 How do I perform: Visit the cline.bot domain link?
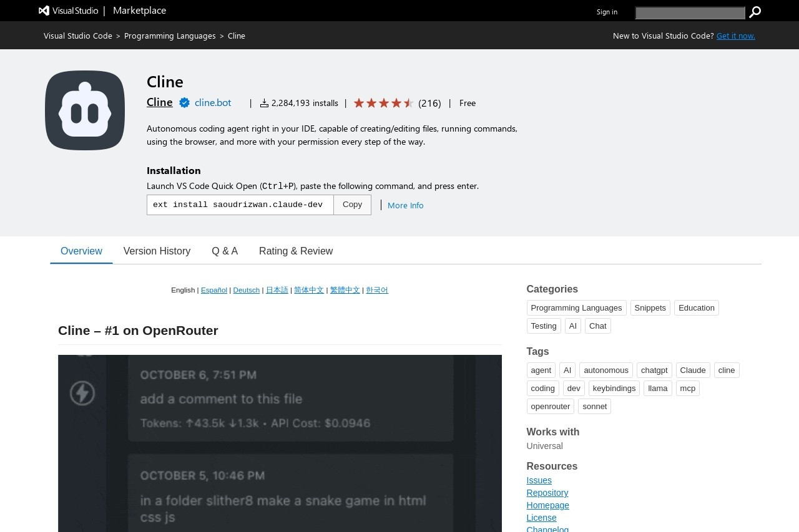pos(213,102)
